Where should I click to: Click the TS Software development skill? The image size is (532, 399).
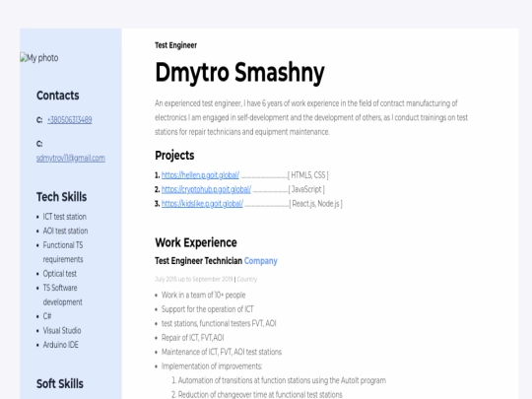pyautogui.click(x=62, y=295)
